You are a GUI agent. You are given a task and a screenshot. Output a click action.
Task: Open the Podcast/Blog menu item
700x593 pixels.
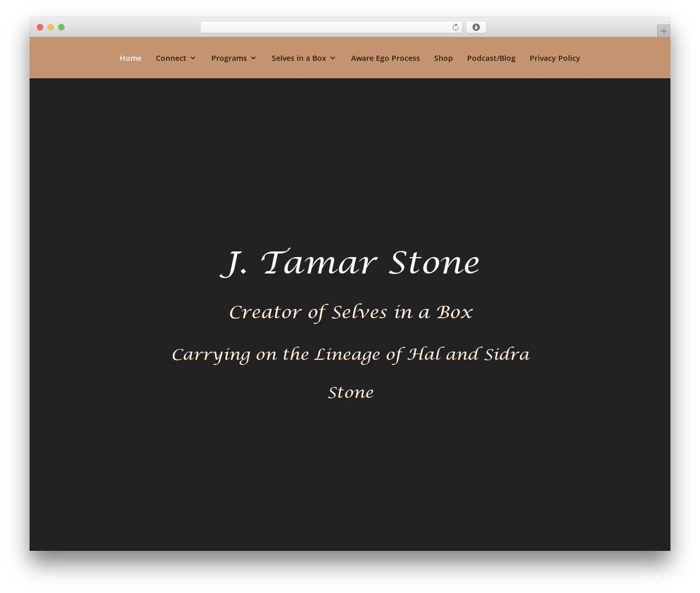491,58
